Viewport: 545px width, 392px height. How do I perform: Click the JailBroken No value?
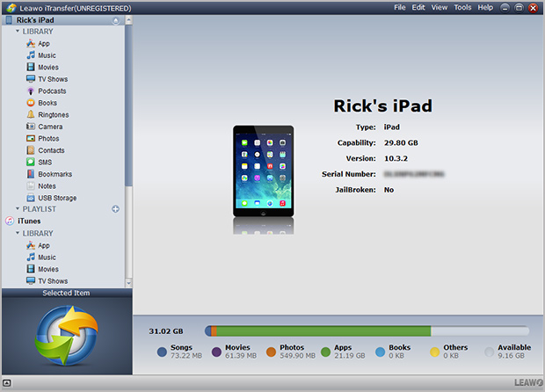point(389,190)
